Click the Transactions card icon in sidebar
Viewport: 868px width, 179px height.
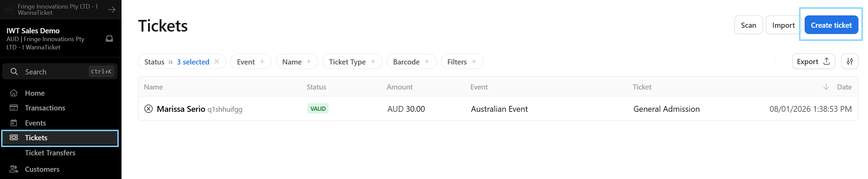(14, 108)
